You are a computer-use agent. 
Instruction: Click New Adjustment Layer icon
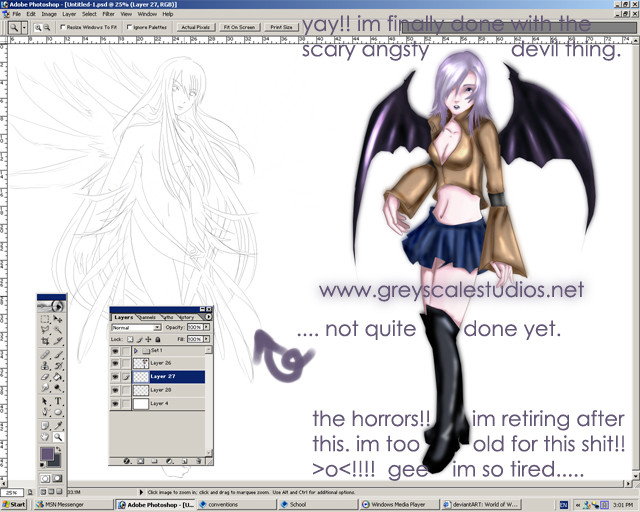[169, 461]
